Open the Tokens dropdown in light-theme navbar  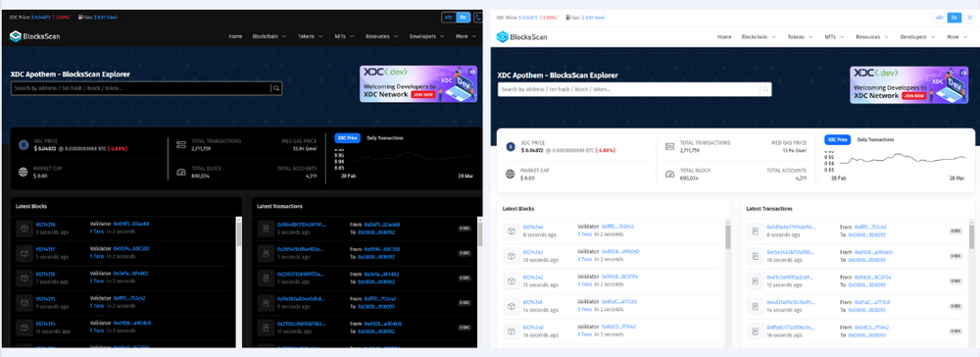[800, 37]
